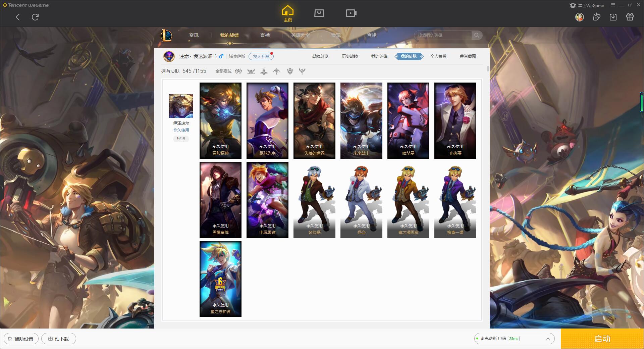Click the 9/15 skin count badge
This screenshot has height=349, width=644.
[181, 139]
